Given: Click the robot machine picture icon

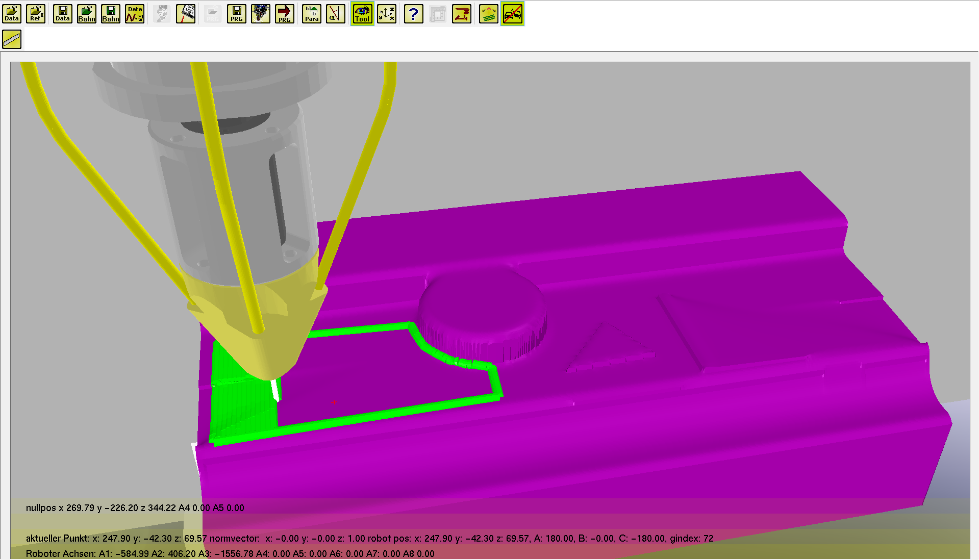Looking at the screenshot, I should click(261, 14).
